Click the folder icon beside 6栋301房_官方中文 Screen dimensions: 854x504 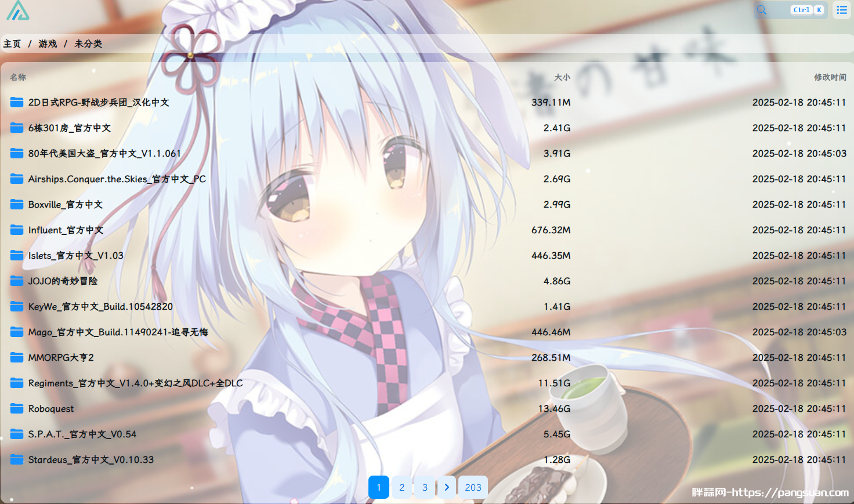[17, 128]
